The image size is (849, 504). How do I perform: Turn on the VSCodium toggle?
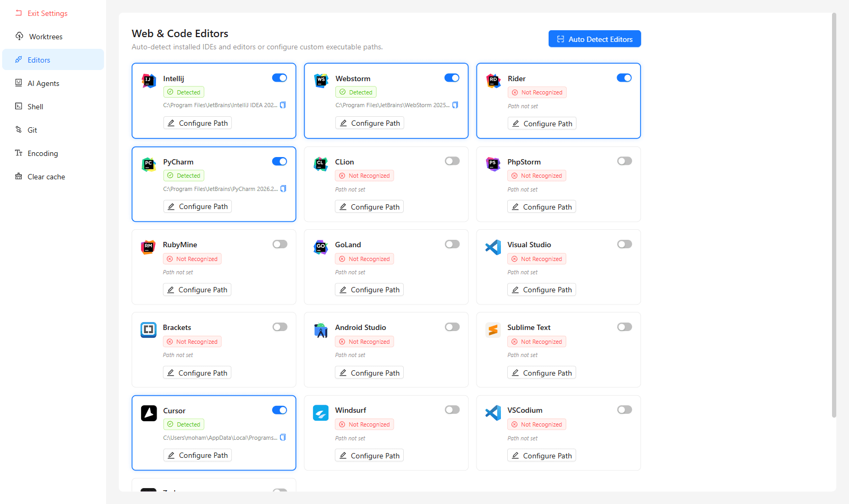click(625, 410)
